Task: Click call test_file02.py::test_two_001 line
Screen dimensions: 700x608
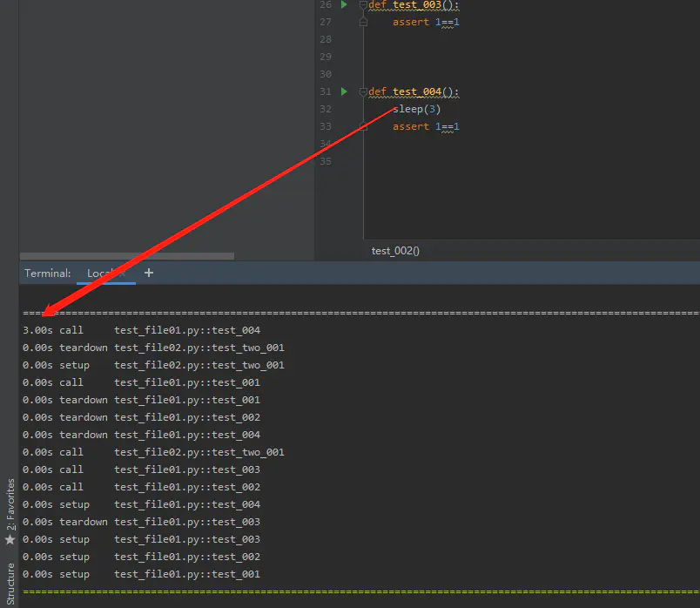Action: [x=153, y=453]
